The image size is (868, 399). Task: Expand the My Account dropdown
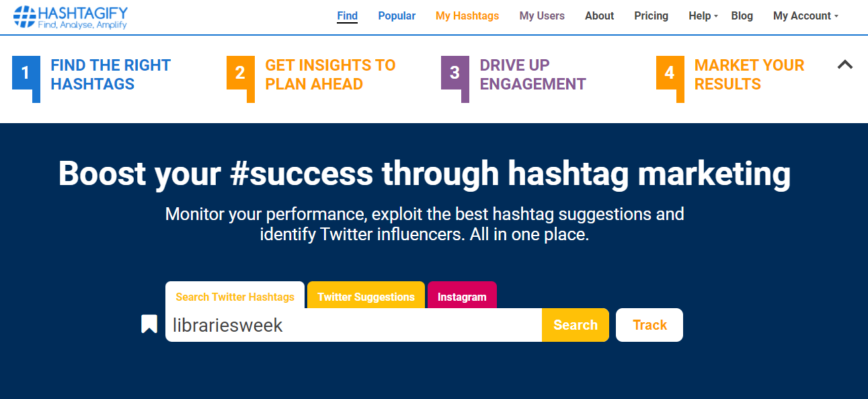tap(805, 16)
